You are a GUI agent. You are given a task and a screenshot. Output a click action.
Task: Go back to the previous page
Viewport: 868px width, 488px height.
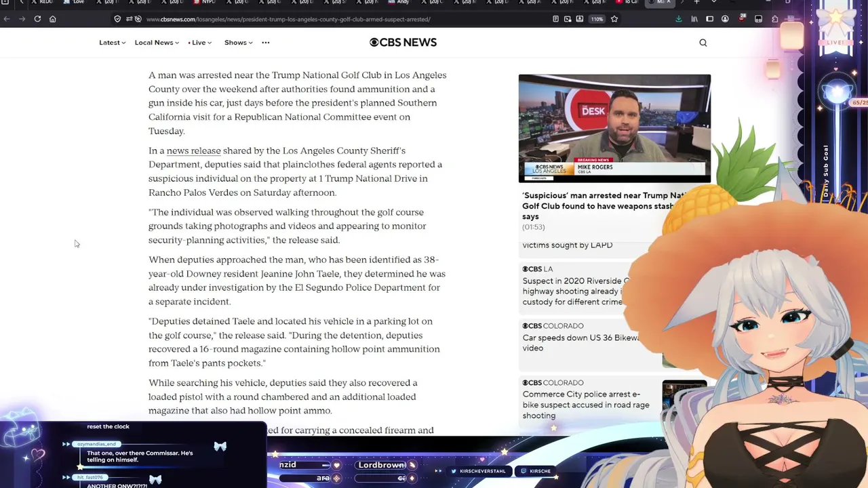tap(7, 19)
